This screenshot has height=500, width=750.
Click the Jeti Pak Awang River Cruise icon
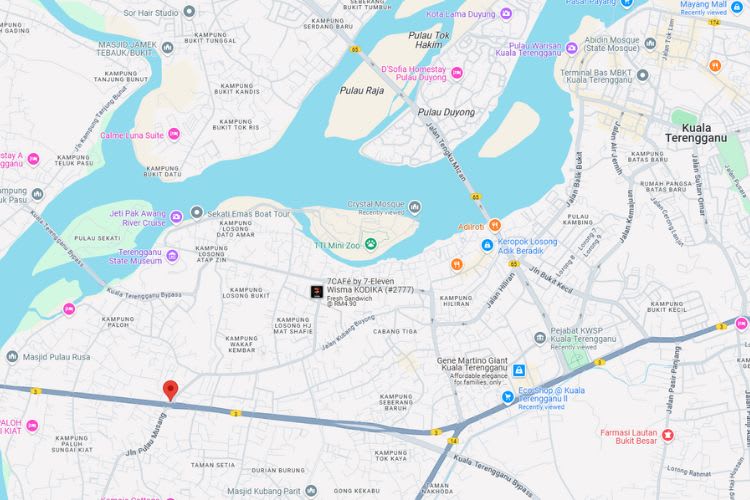click(x=176, y=217)
